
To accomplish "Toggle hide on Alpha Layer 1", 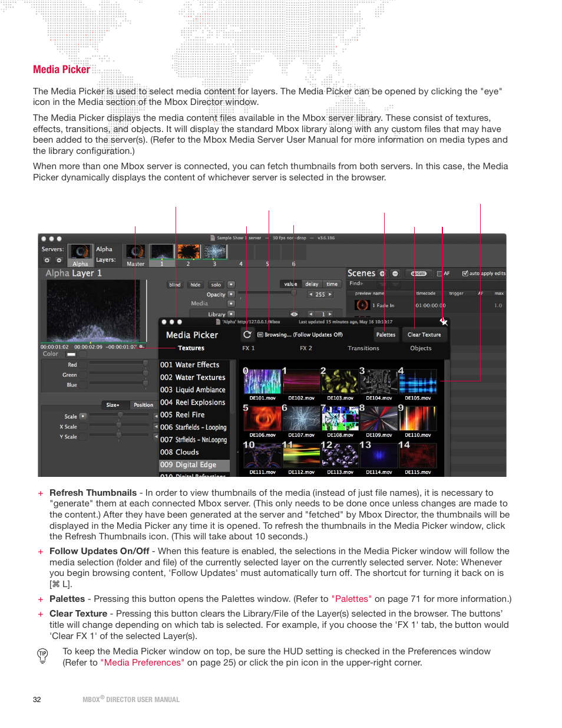I will (x=196, y=285).
